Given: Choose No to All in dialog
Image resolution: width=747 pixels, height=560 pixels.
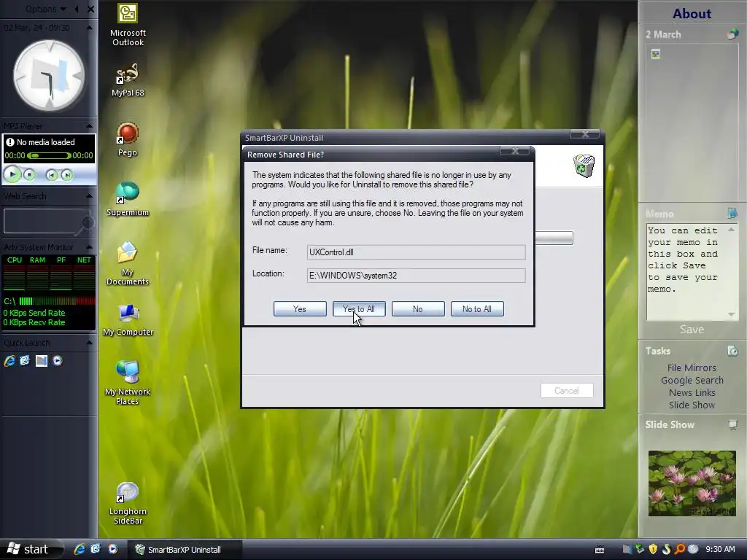Looking at the screenshot, I should [x=477, y=309].
